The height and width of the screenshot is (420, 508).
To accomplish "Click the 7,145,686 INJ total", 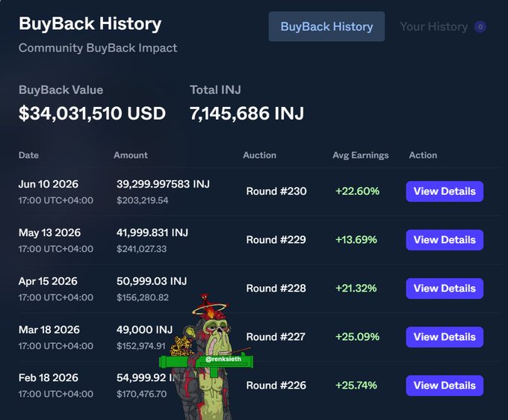I will click(x=247, y=114).
